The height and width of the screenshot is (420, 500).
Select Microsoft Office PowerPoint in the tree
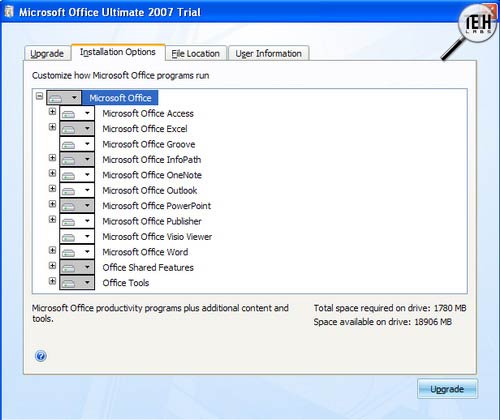tap(157, 206)
